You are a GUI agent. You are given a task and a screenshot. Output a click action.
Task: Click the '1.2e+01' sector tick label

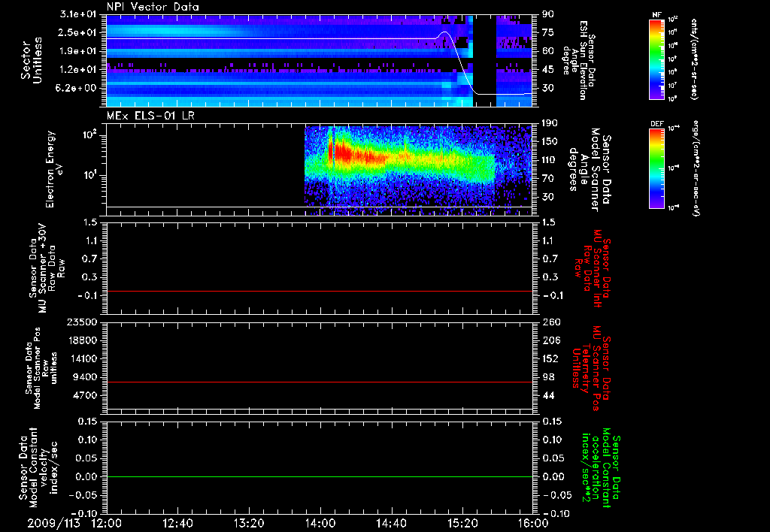point(78,70)
